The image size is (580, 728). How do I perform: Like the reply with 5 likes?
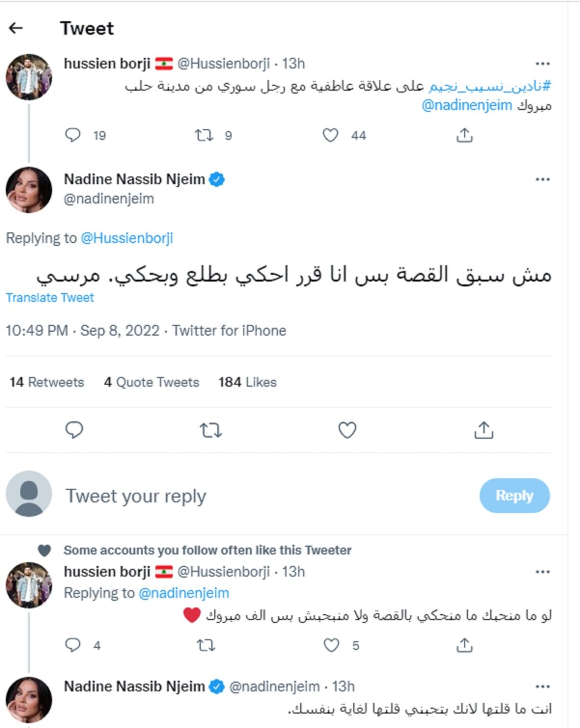[331, 645]
